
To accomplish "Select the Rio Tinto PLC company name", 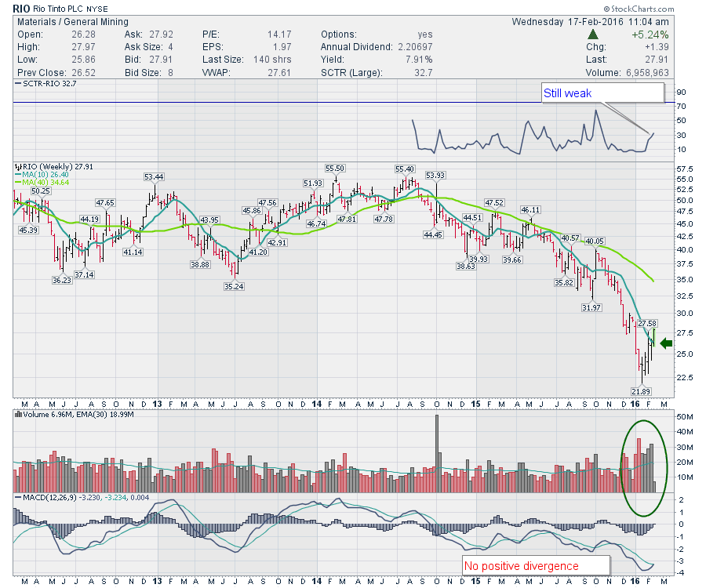I will point(57,9).
